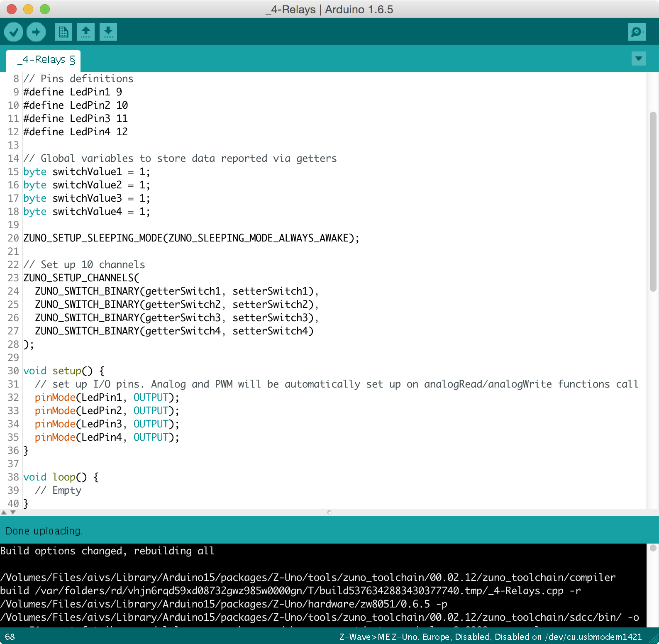Click the board info 'Z-Wave>ME Z-Uno' status text

click(x=491, y=637)
